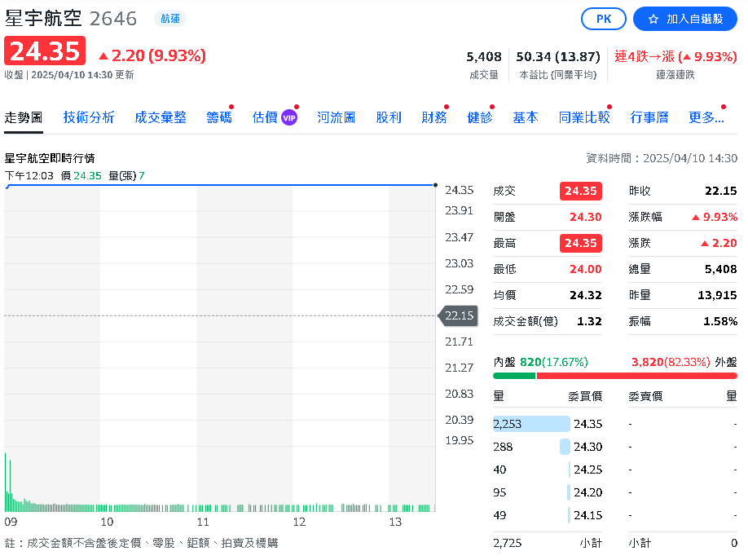748x560 pixels.
Task: Click the endpoint dot of the price line
Action: pyautogui.click(x=436, y=185)
